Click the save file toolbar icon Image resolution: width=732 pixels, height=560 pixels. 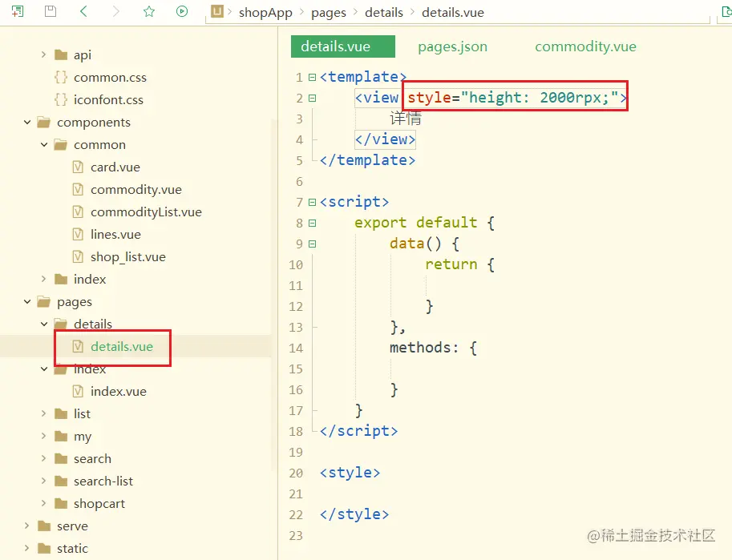tap(50, 11)
